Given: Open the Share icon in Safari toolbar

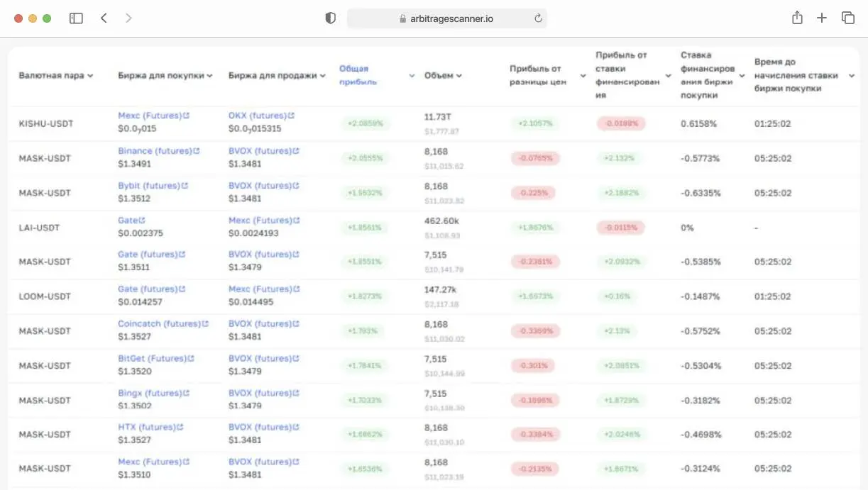Looking at the screenshot, I should coord(797,18).
